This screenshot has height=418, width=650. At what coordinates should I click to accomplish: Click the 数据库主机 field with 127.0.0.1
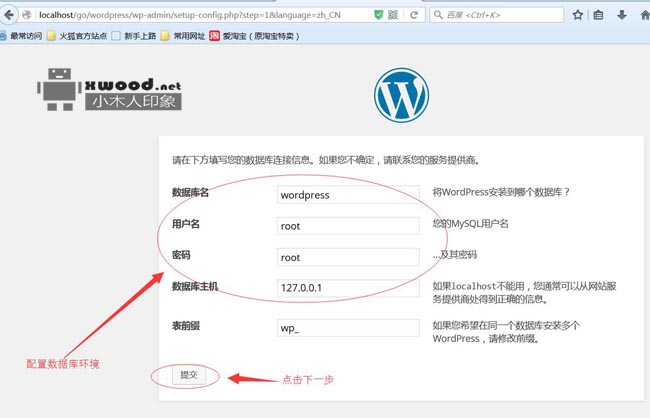[x=348, y=288]
